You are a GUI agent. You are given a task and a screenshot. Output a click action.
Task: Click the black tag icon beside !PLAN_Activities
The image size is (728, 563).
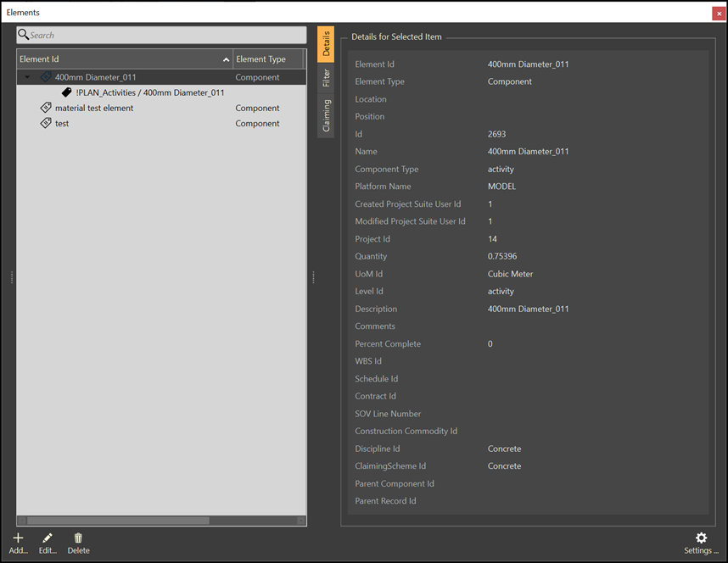(67, 92)
